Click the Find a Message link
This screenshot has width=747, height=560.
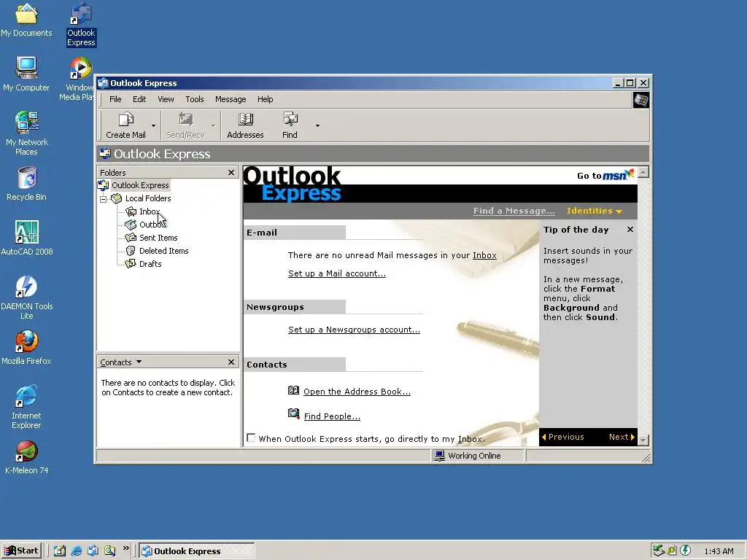[514, 211]
